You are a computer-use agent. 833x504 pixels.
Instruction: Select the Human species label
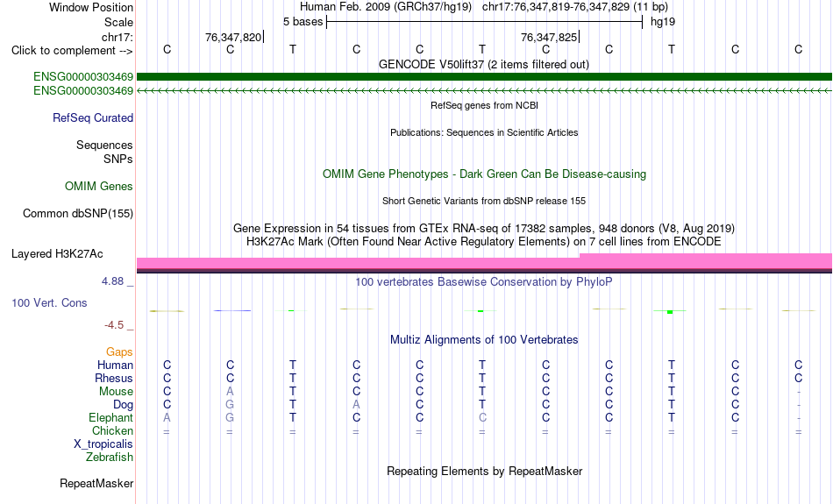pyautogui.click(x=115, y=365)
